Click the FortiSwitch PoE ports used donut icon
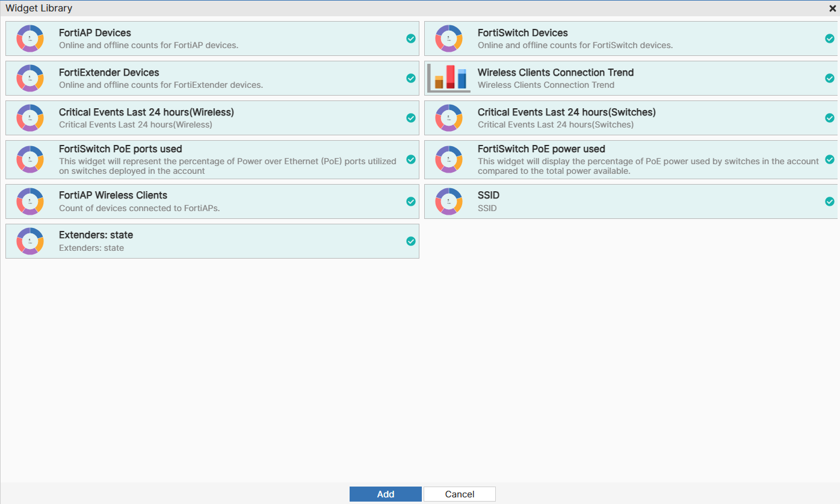This screenshot has width=840, height=504. 29,159
